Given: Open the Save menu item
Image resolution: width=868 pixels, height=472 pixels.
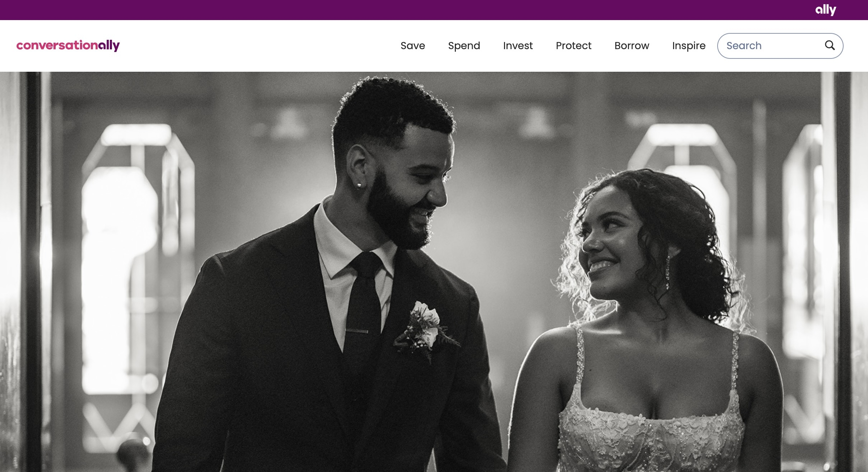Looking at the screenshot, I should click(x=413, y=46).
